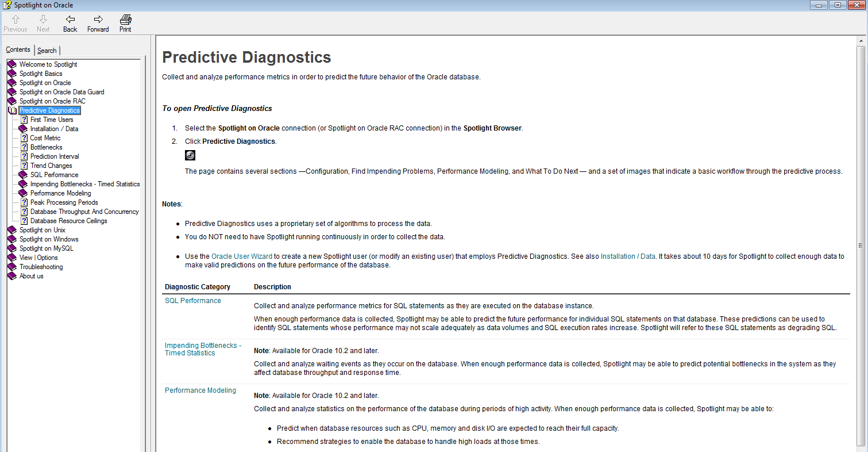
Task: Open the First Time Users topic
Action: tap(52, 120)
